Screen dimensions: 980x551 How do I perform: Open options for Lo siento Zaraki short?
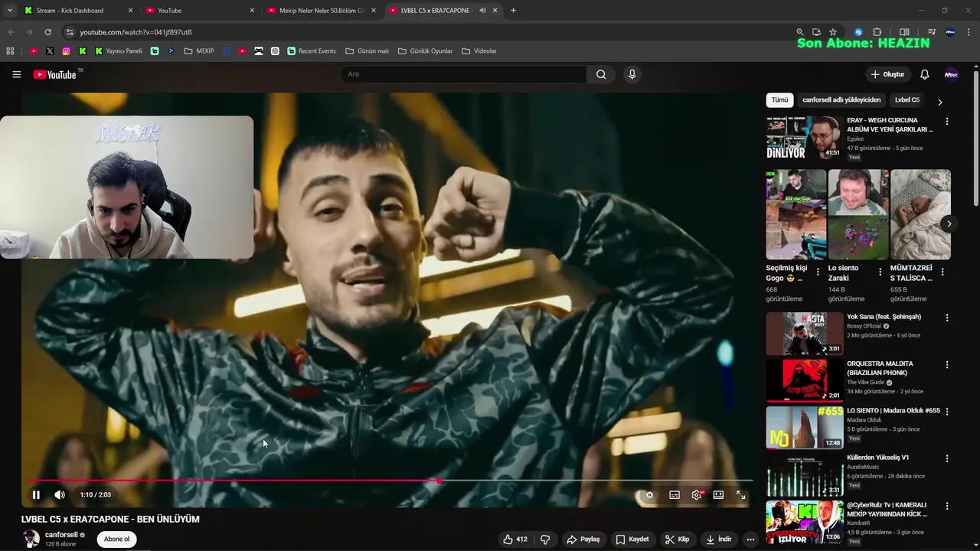pos(880,272)
